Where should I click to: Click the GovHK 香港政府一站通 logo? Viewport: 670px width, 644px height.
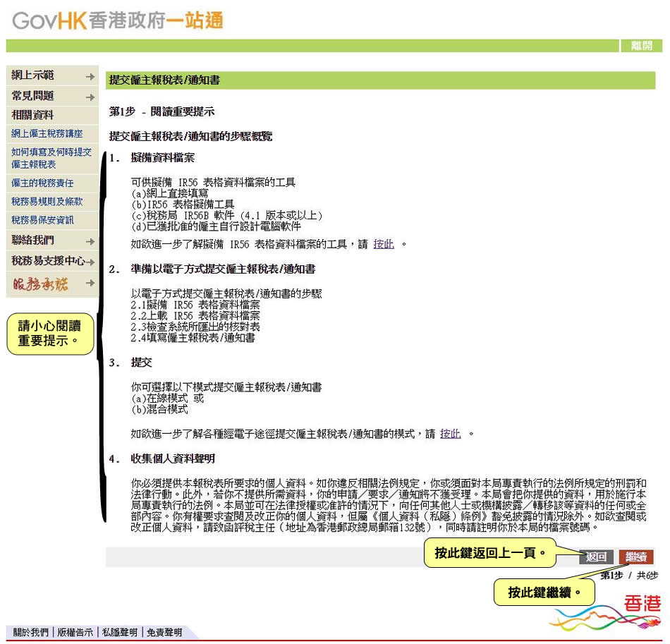[x=118, y=20]
